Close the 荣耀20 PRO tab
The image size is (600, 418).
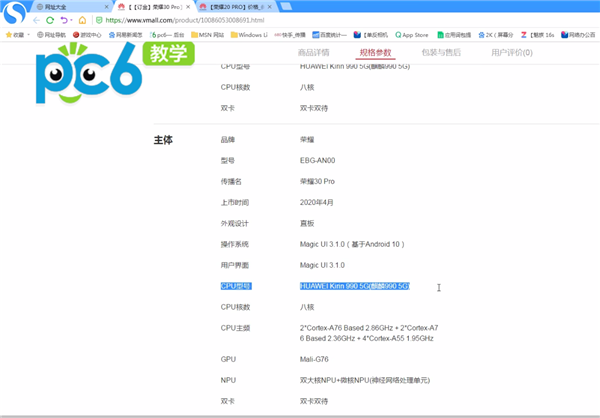tap(270, 7)
